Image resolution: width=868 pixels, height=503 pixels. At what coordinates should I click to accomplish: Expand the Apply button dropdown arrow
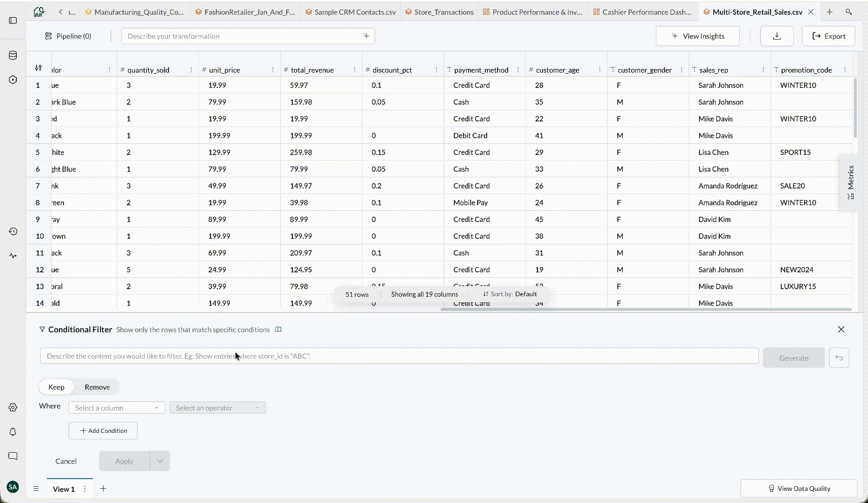coord(160,461)
